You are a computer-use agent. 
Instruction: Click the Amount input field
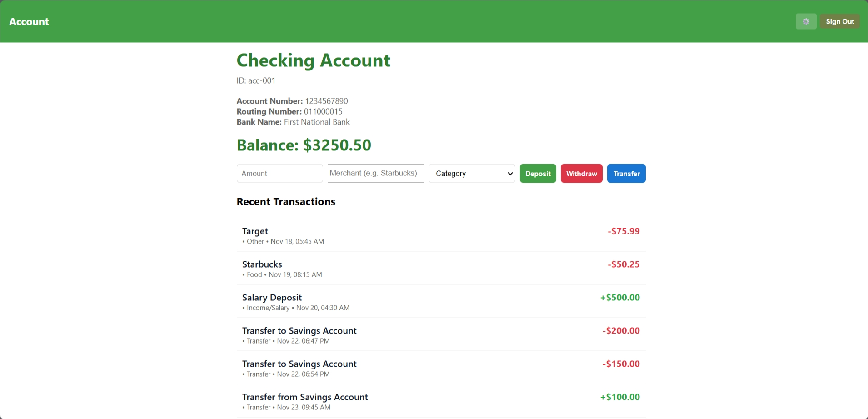[279, 173]
